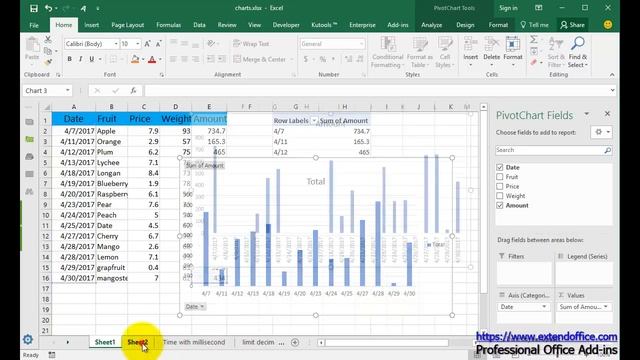Click the search magnifier in PivotChart Fields
640x360 pixels.
(x=607, y=151)
